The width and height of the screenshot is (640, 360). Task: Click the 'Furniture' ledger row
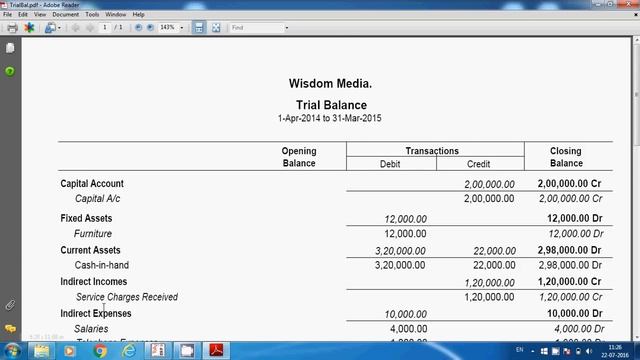(x=331, y=234)
